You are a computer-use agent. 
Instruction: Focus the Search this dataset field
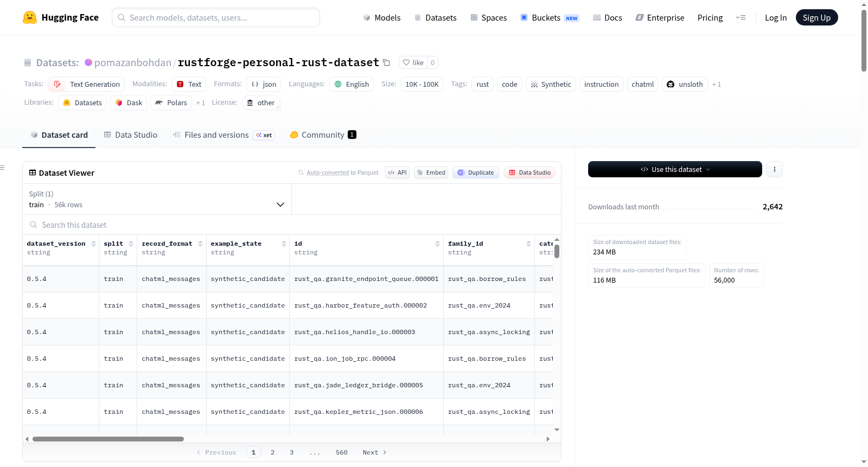coord(292,225)
